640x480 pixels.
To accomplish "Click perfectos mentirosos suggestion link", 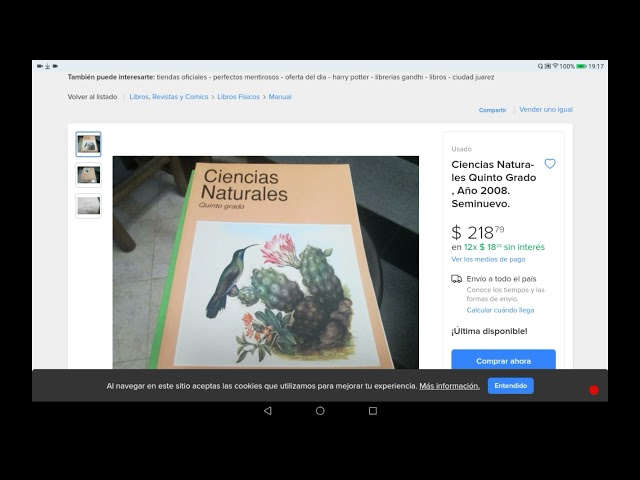I will pos(246,77).
